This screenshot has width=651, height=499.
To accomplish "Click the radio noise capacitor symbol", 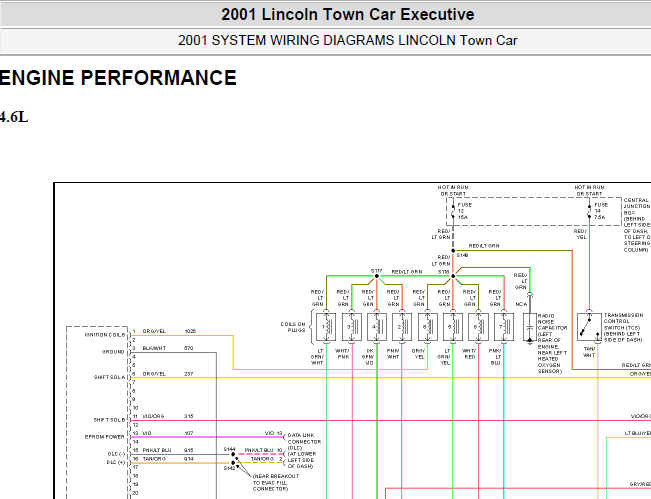I will coord(529,327).
